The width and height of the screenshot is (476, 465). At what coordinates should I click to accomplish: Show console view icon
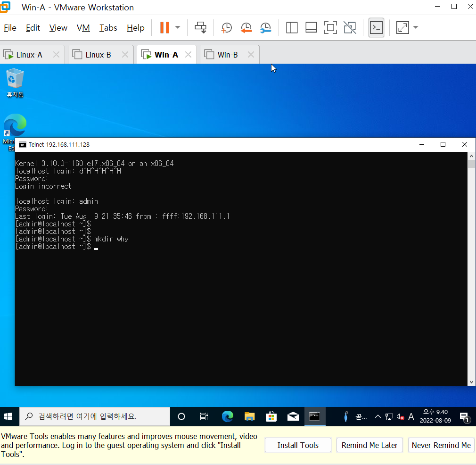pos(376,28)
